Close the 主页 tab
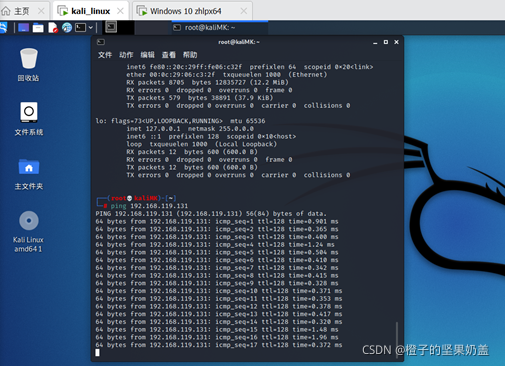 pyautogui.click(x=41, y=11)
